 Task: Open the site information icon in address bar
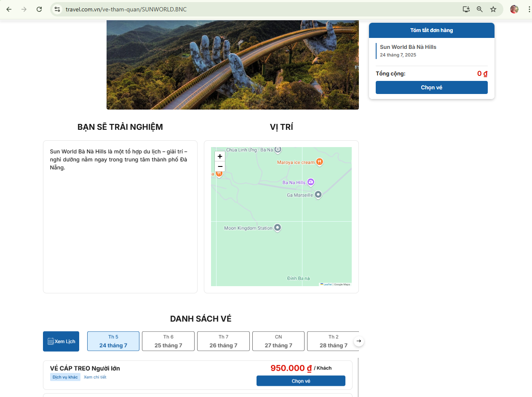pyautogui.click(x=58, y=9)
